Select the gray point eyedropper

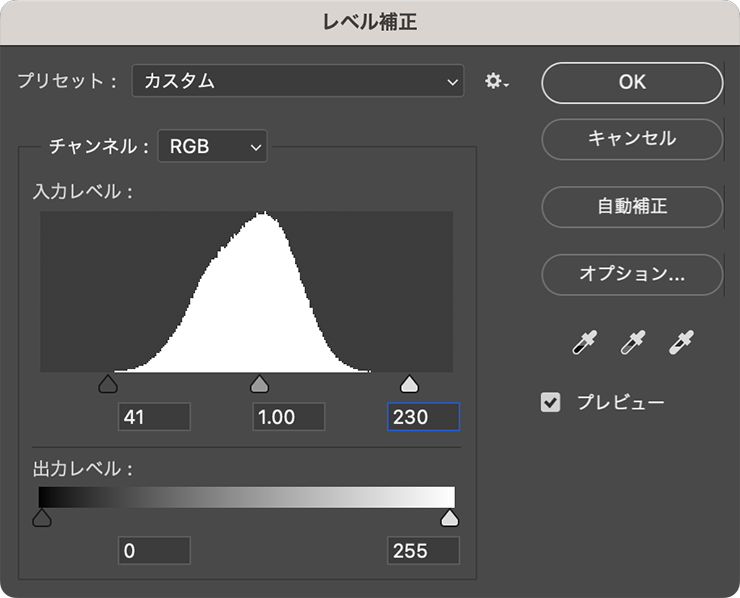[632, 344]
